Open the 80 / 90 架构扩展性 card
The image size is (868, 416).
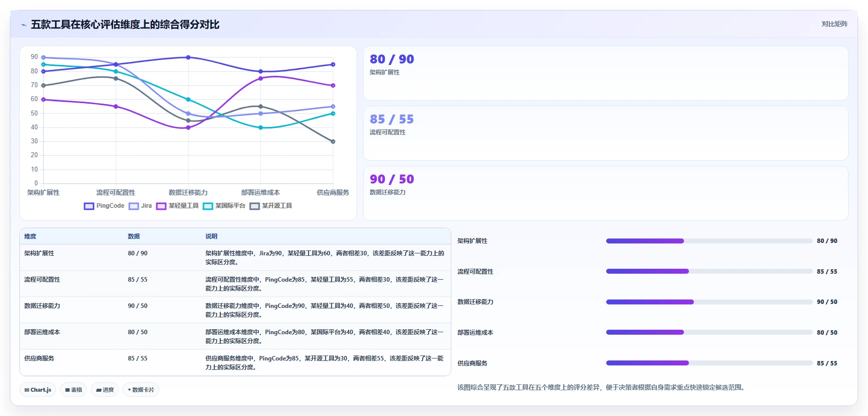(606, 73)
